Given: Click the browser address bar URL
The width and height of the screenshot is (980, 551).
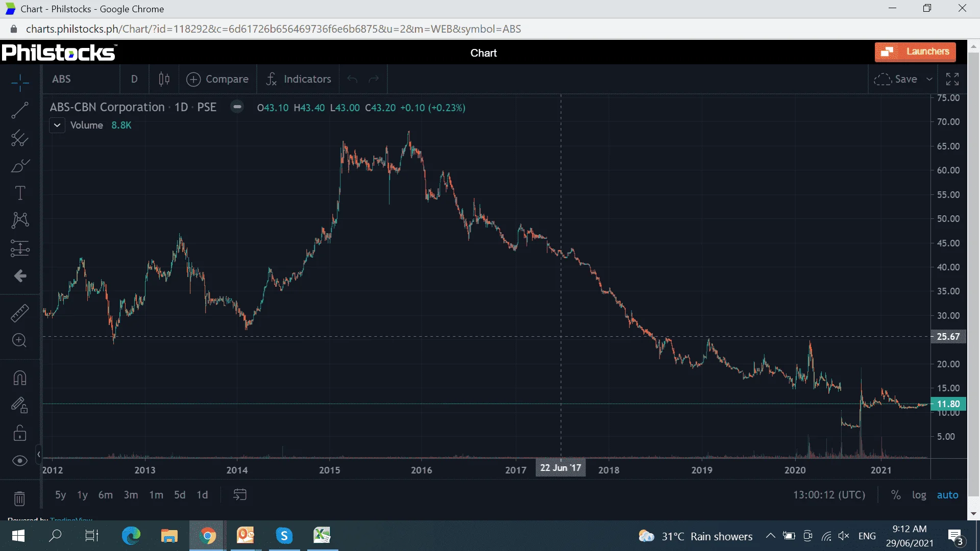Looking at the screenshot, I should pyautogui.click(x=274, y=29).
